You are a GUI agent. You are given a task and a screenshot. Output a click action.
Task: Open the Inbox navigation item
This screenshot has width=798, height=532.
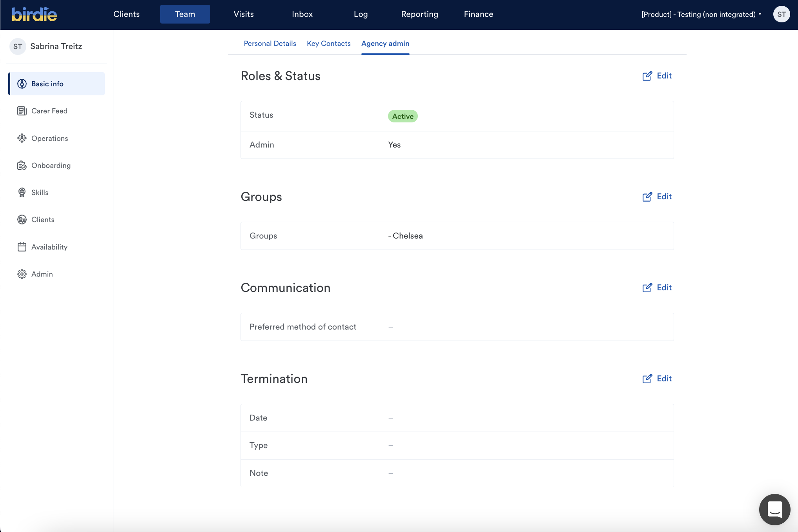tap(302, 14)
